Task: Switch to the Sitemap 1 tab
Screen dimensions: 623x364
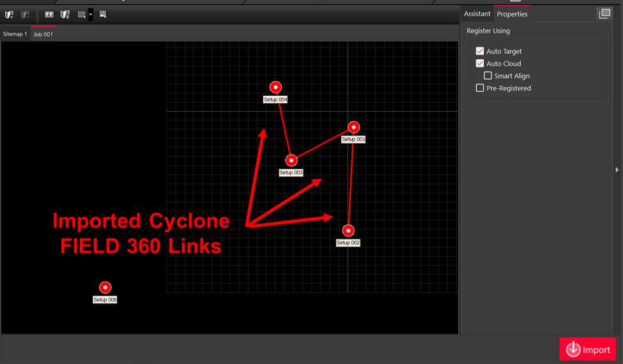Action: 15,34
